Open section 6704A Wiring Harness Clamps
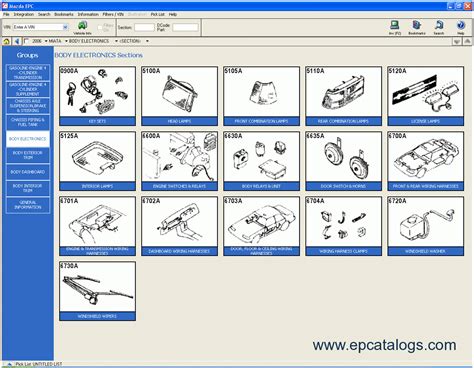 click(343, 226)
